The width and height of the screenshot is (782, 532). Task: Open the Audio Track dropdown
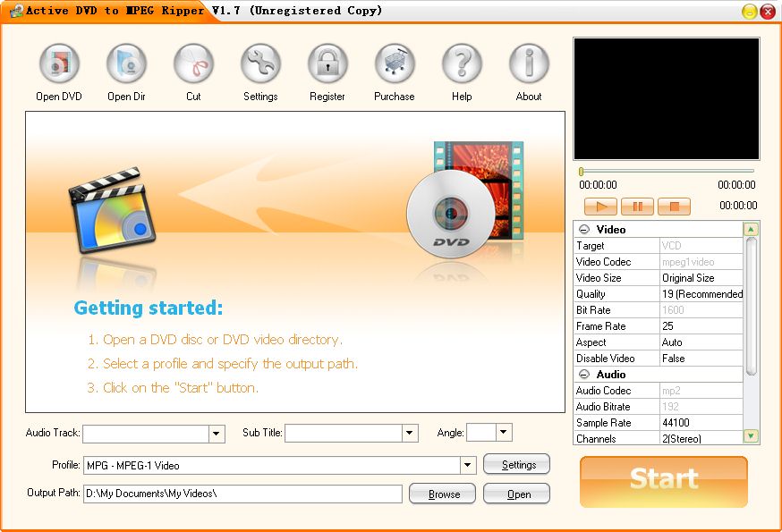coord(217,434)
